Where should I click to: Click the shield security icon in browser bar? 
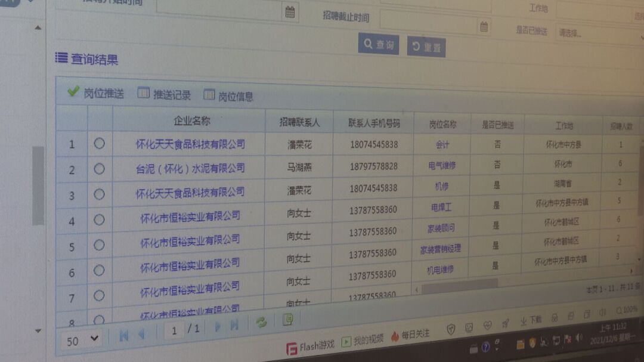pyautogui.click(x=451, y=329)
